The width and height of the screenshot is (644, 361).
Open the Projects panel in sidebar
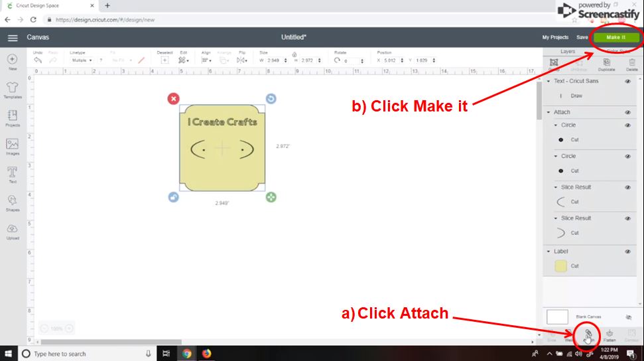click(13, 115)
